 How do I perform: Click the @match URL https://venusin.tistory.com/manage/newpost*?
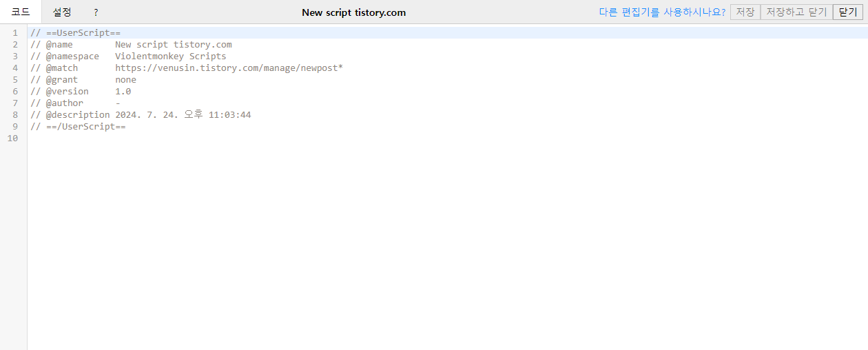229,68
